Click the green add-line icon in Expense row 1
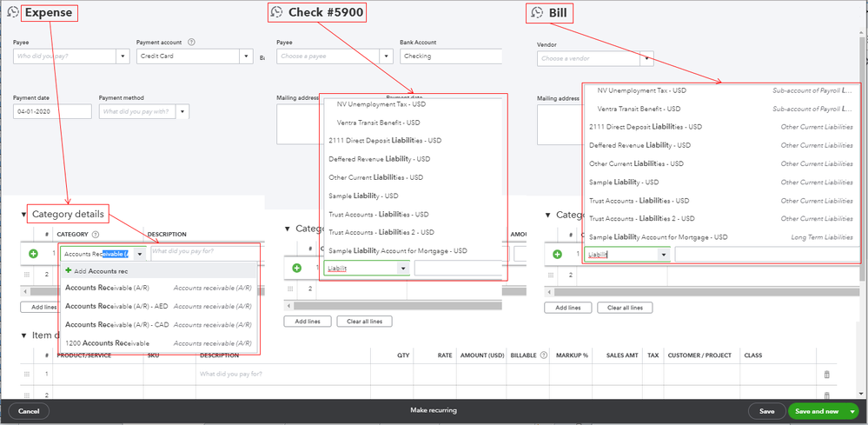This screenshot has width=868, height=425. (33, 254)
